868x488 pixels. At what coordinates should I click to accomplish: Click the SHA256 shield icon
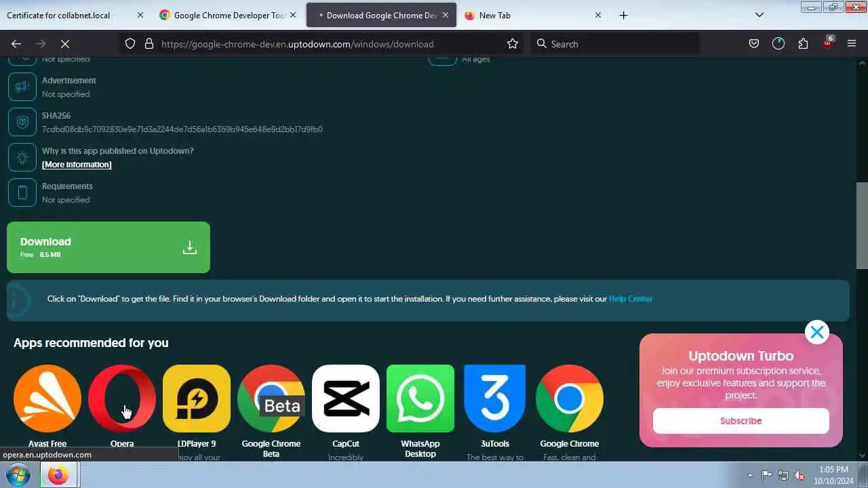(22, 122)
